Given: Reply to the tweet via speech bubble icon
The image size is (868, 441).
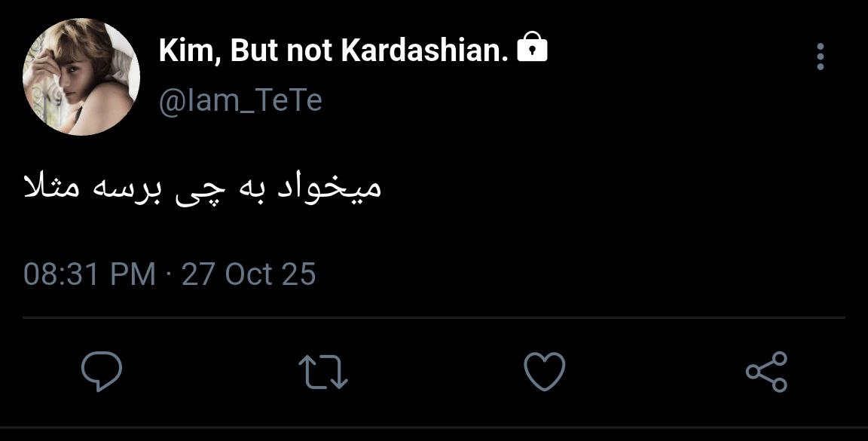Looking at the screenshot, I should (x=102, y=372).
